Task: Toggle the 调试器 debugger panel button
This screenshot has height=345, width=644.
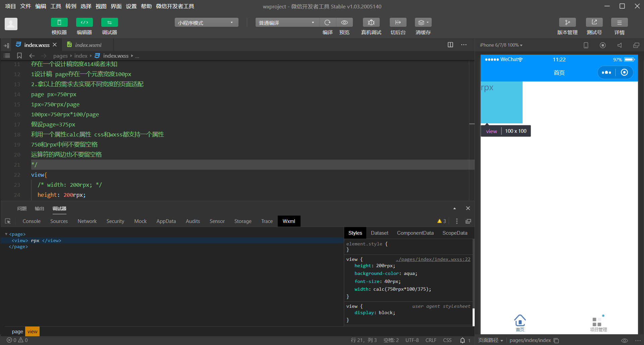Action: coord(109,22)
